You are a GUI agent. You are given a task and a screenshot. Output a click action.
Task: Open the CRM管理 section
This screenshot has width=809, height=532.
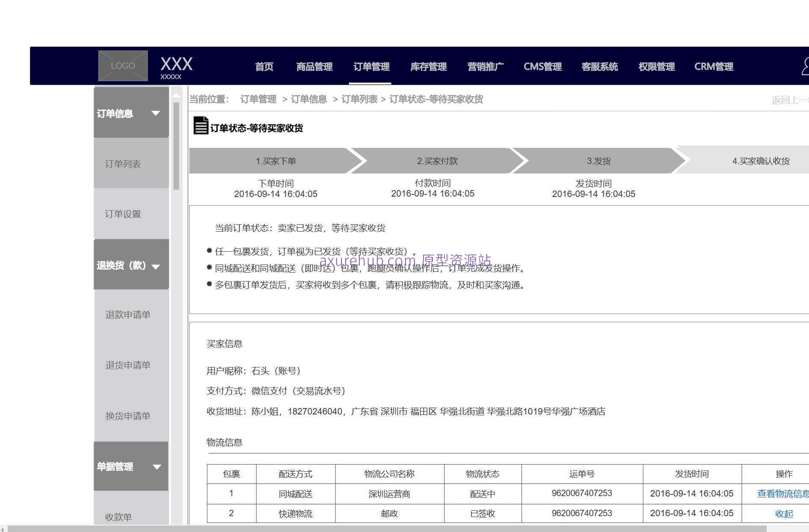coord(714,66)
